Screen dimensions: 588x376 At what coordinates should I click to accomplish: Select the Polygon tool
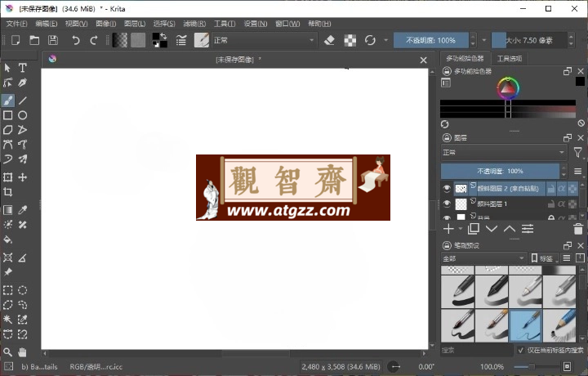tap(7, 130)
